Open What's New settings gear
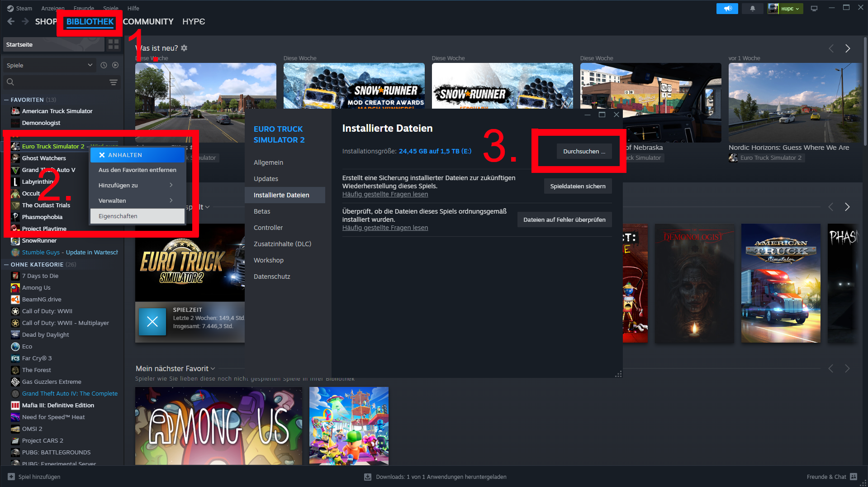Screen dimensions: 868x487 tap(184, 48)
